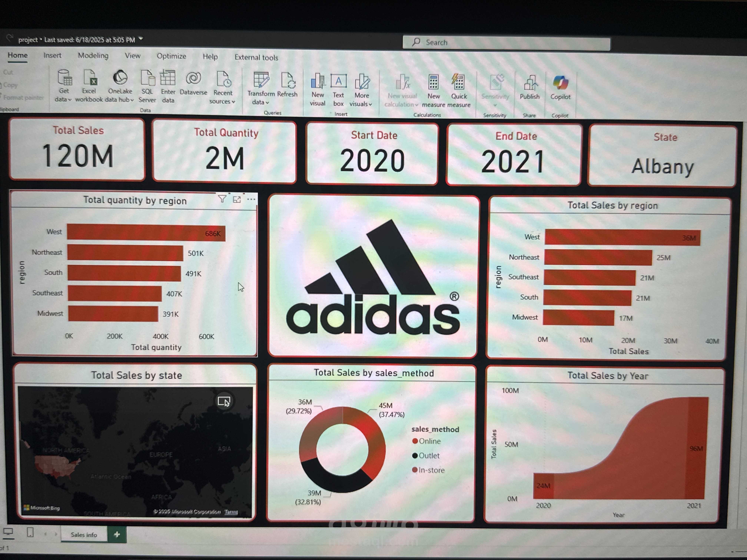
Task: Click the Start Date 2020 card
Action: (x=372, y=154)
